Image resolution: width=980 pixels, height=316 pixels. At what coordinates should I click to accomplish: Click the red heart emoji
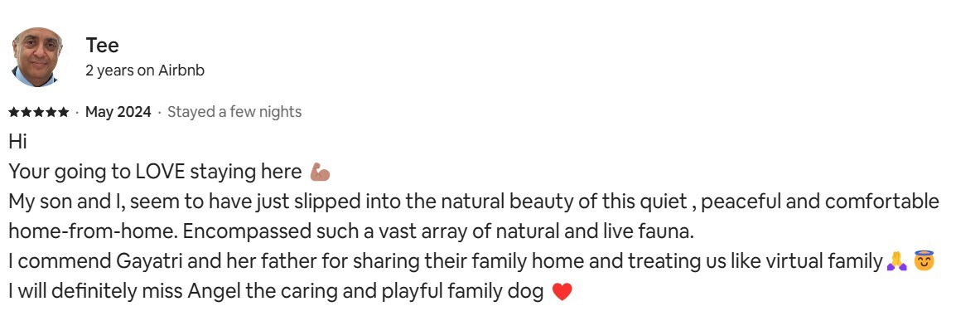pos(562,291)
